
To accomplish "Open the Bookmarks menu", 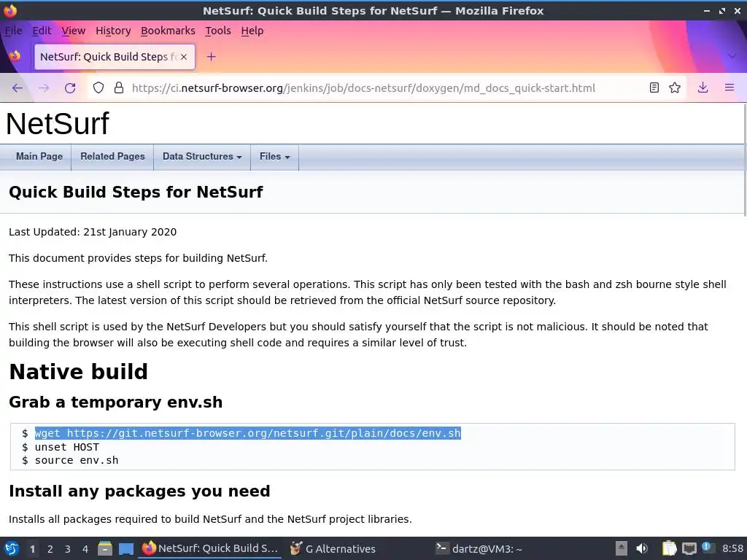I will click(168, 31).
